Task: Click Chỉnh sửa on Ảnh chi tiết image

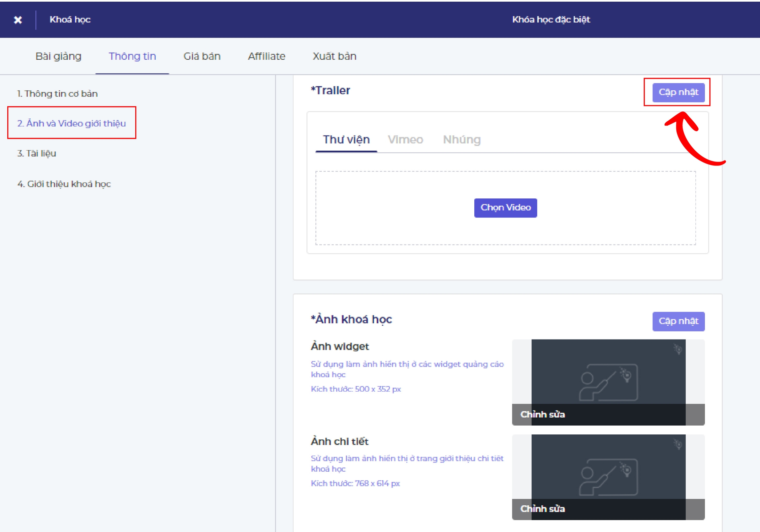Action: pos(543,509)
